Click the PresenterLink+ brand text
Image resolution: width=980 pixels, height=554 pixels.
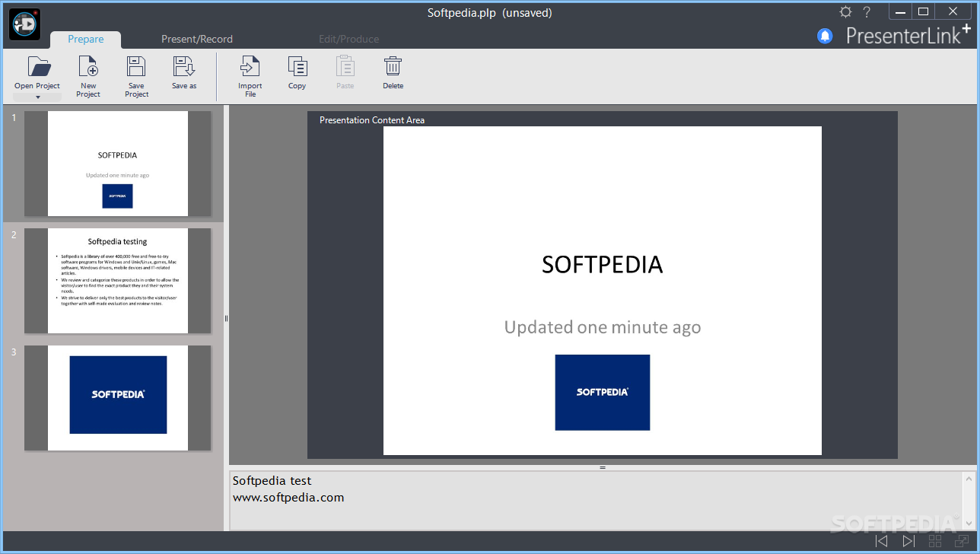coord(908,34)
